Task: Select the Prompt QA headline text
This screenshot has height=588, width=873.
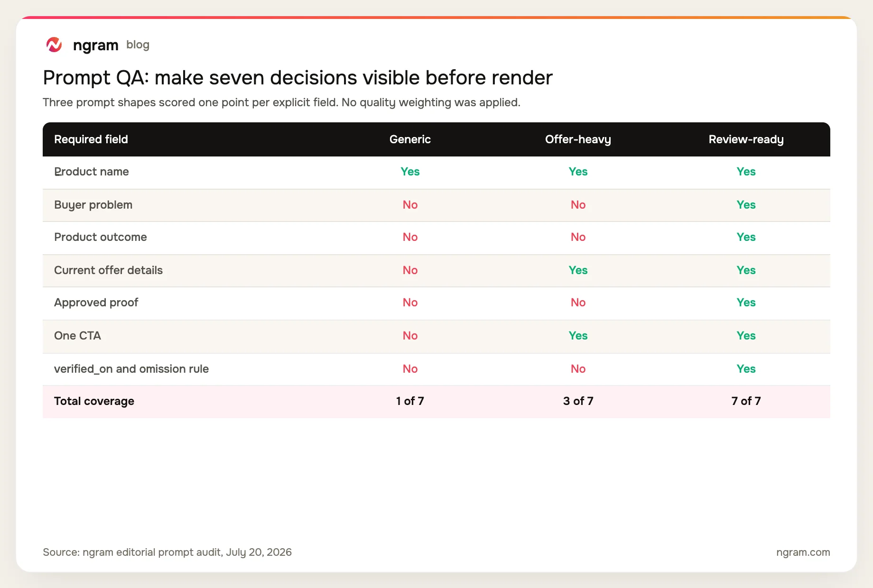Action: click(x=297, y=78)
